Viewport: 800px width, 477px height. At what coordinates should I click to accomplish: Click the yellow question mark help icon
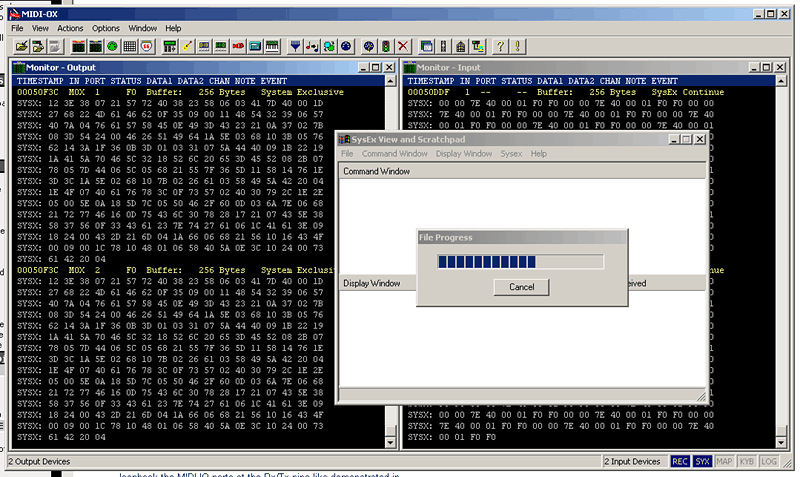pos(500,46)
